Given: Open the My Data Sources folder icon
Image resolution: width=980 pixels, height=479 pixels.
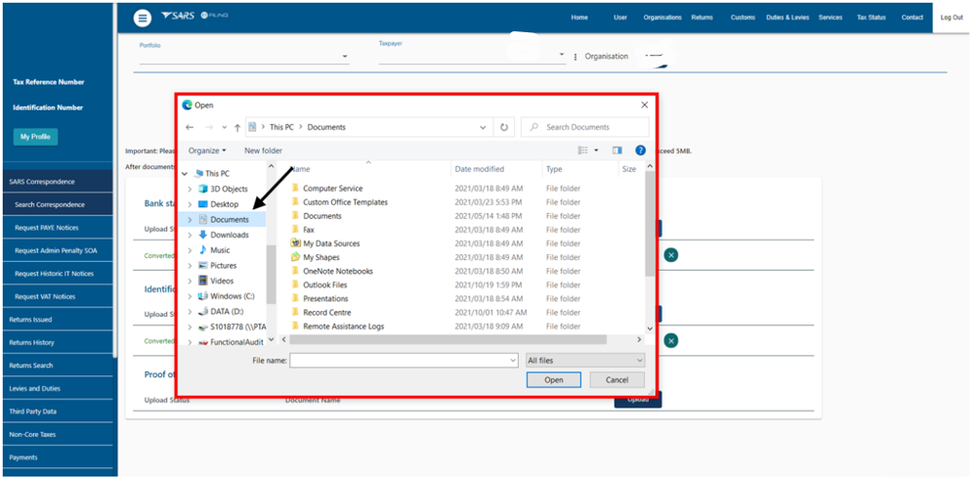Looking at the screenshot, I should point(295,243).
